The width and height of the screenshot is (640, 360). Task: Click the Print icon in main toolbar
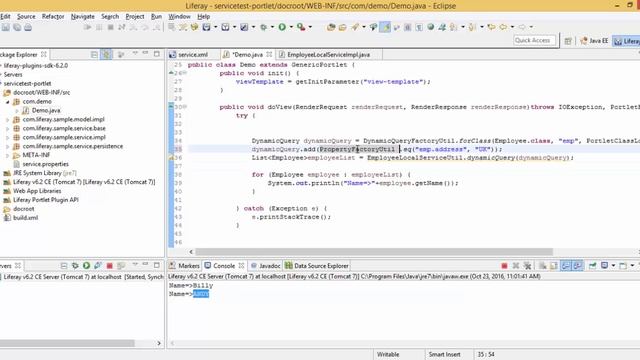[x=28, y=27]
